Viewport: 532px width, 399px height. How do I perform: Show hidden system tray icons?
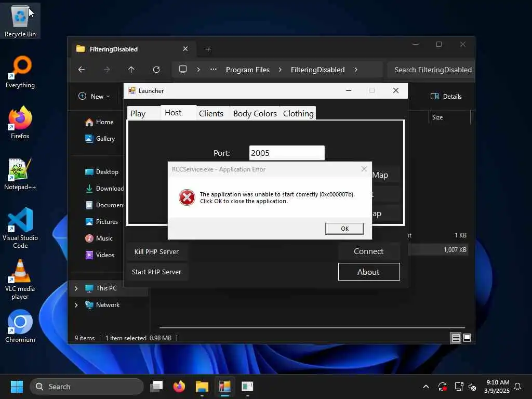click(426, 387)
